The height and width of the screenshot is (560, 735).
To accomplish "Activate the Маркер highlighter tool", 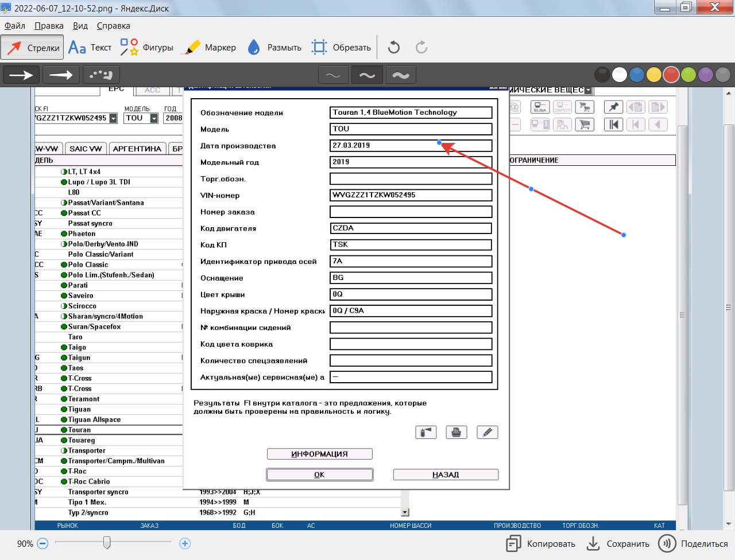I will tap(208, 48).
